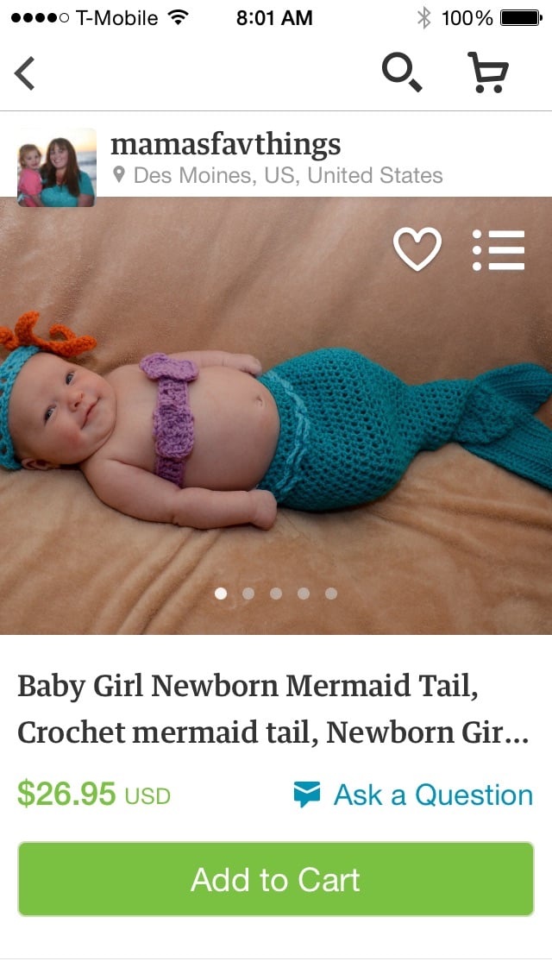Viewport: 552px width, 980px height.
Task: Show the second product image dot
Action: tap(248, 594)
